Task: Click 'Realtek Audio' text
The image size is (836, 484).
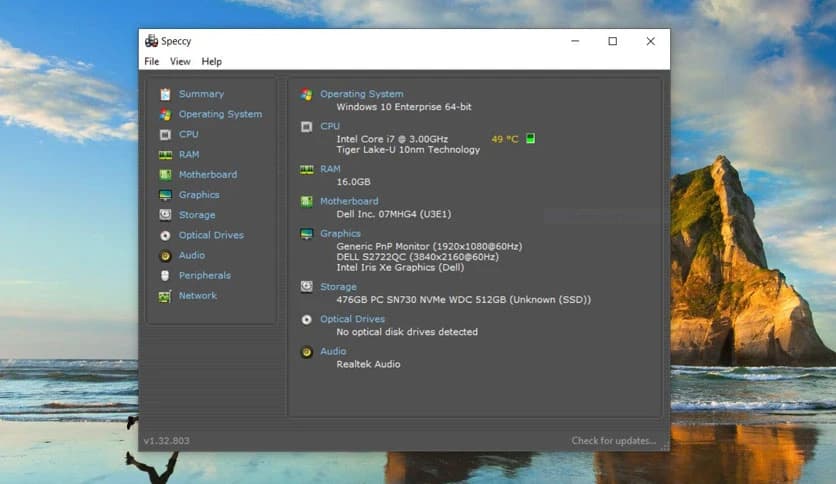Action: (368, 365)
